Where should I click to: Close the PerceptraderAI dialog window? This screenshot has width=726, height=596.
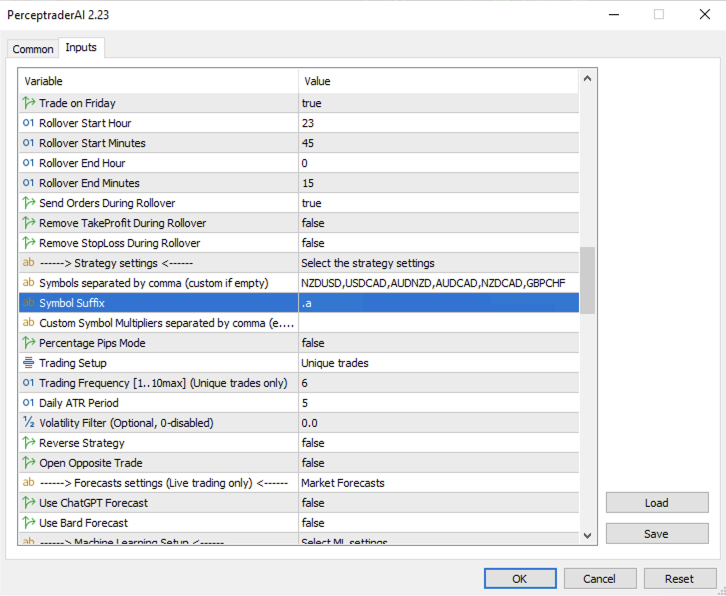[705, 14]
